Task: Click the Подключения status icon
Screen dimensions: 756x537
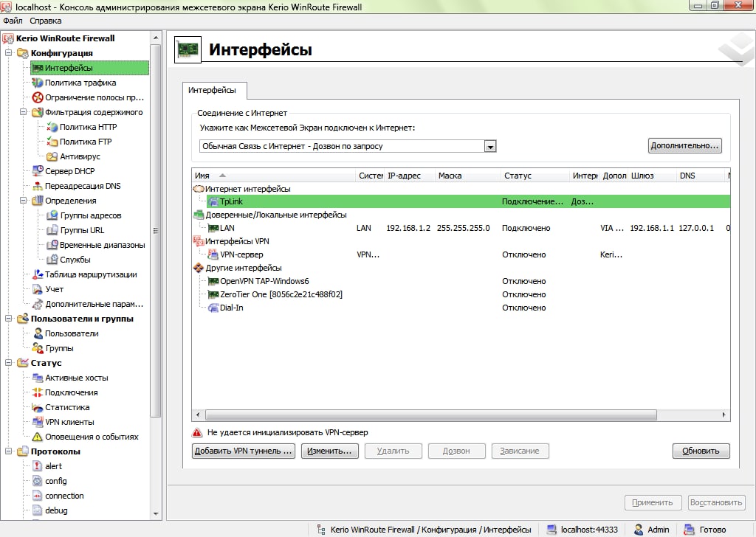Action: coord(38,392)
